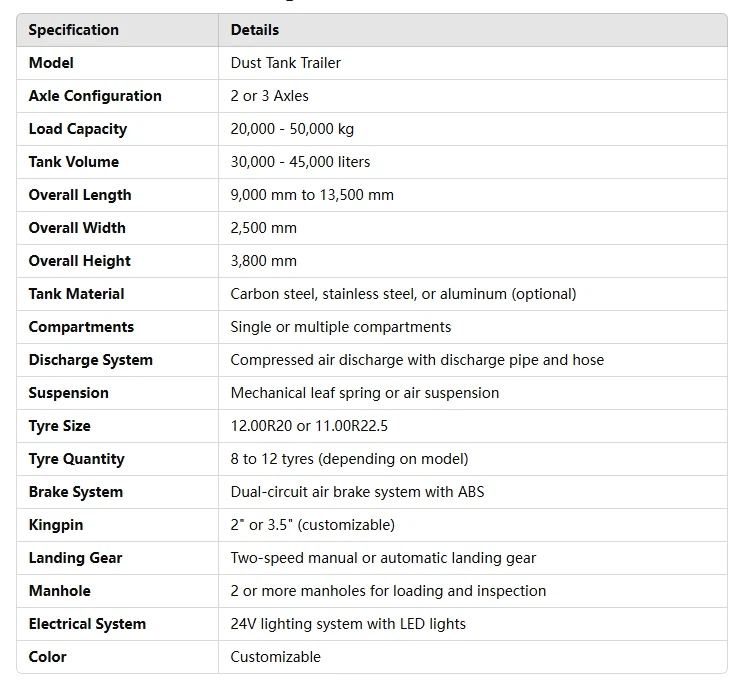Click the Compartments row label
Image resolution: width=745 pixels, height=686 pixels.
(81, 327)
